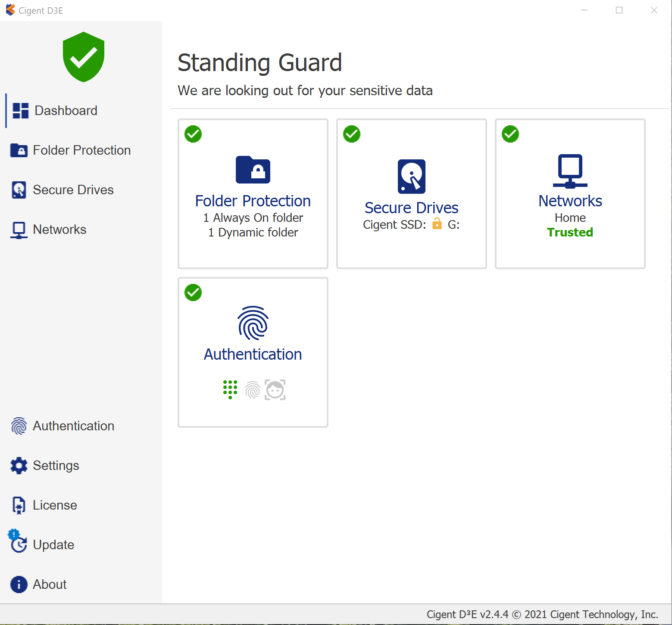Open the Settings page
Viewport: 672px width, 625px height.
coord(56,466)
